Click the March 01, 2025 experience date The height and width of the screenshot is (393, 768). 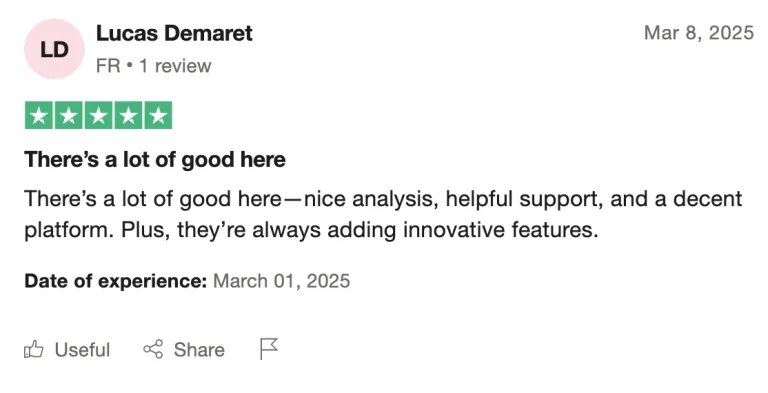(282, 281)
